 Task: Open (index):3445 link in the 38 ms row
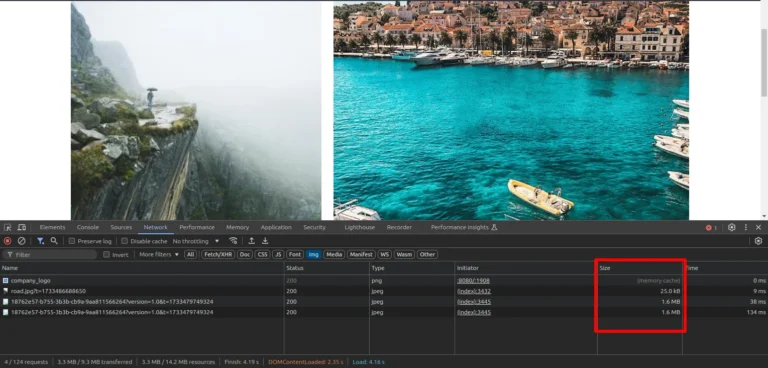point(474,302)
